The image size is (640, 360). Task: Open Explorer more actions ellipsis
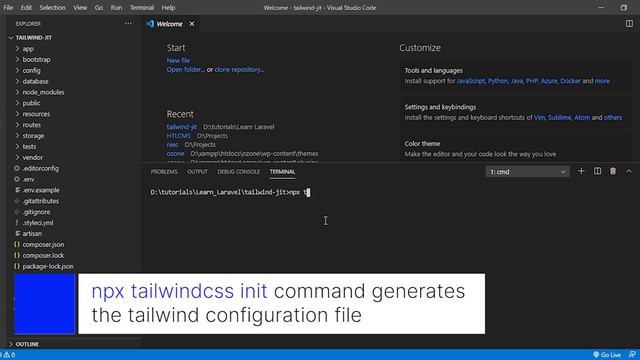point(128,24)
